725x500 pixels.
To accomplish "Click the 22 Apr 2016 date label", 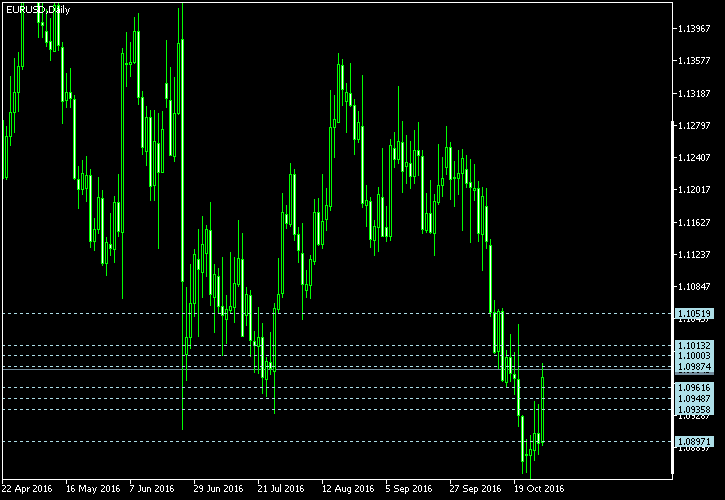I will 27,488.
